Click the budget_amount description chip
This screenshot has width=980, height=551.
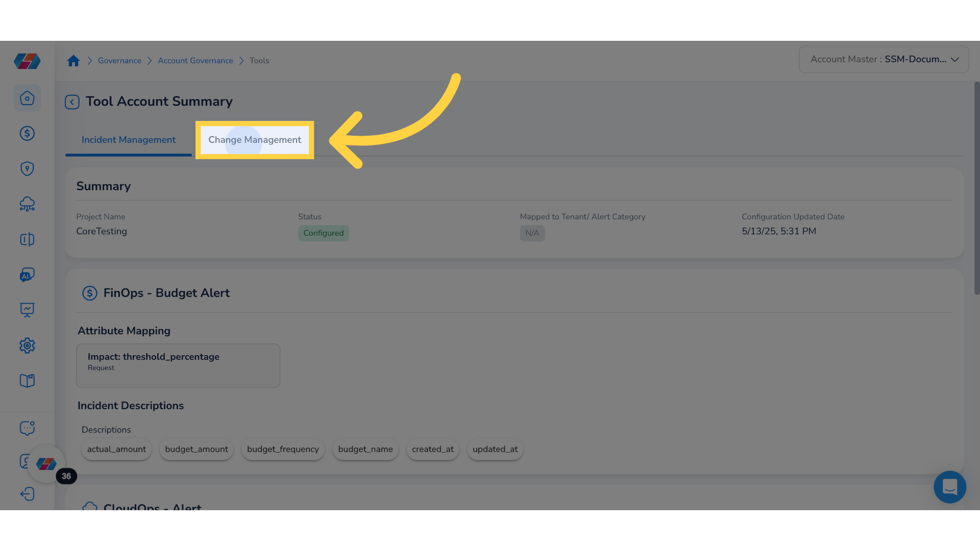[197, 449]
